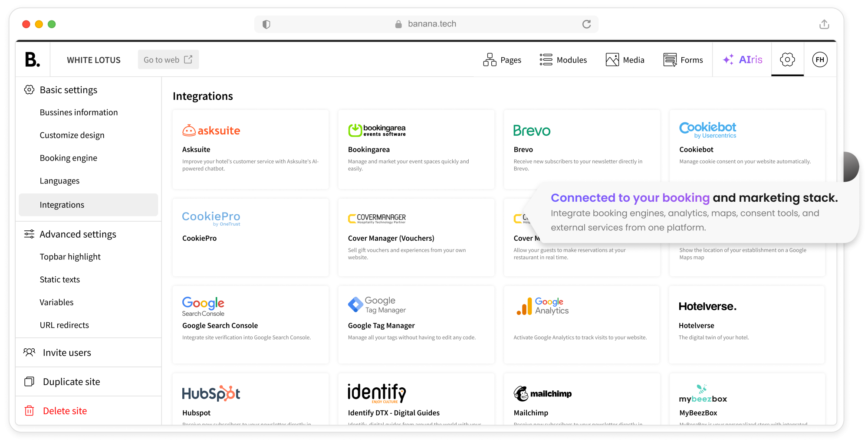Image resolution: width=868 pixels, height=442 pixels.
Task: Click the privacy shield icon in address bar
Action: (266, 24)
